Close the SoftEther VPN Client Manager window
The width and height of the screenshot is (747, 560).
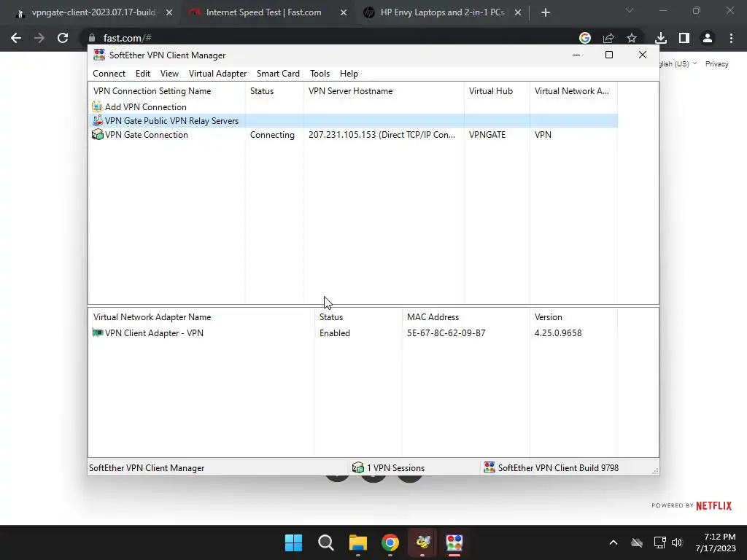(642, 55)
